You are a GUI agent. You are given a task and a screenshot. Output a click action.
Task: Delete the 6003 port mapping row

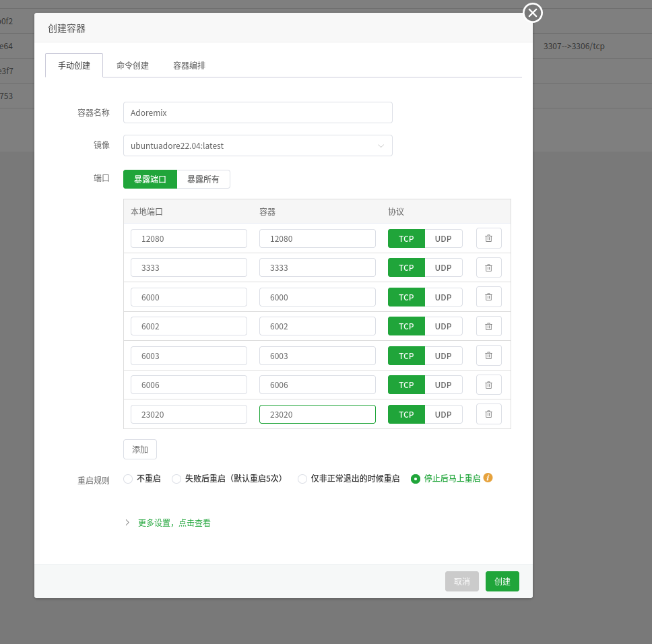(x=488, y=356)
